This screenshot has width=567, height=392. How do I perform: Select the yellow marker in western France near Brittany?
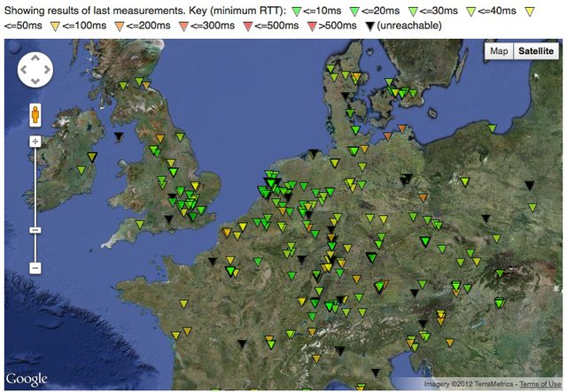coord(183,304)
